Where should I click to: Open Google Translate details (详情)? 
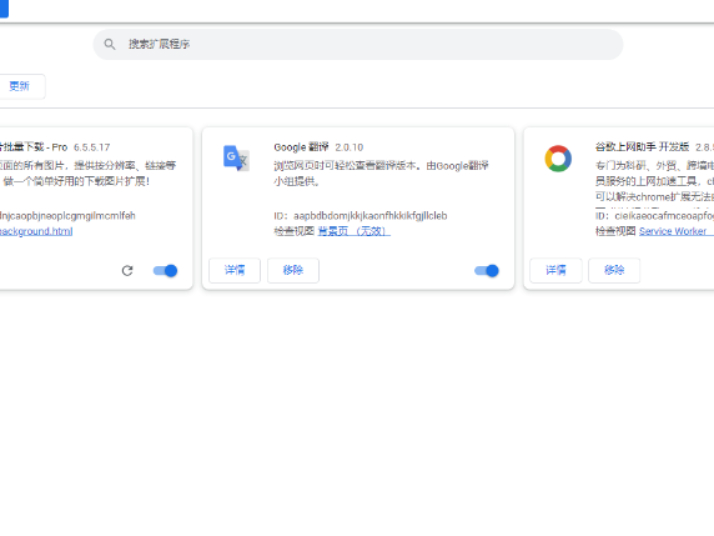pos(235,271)
